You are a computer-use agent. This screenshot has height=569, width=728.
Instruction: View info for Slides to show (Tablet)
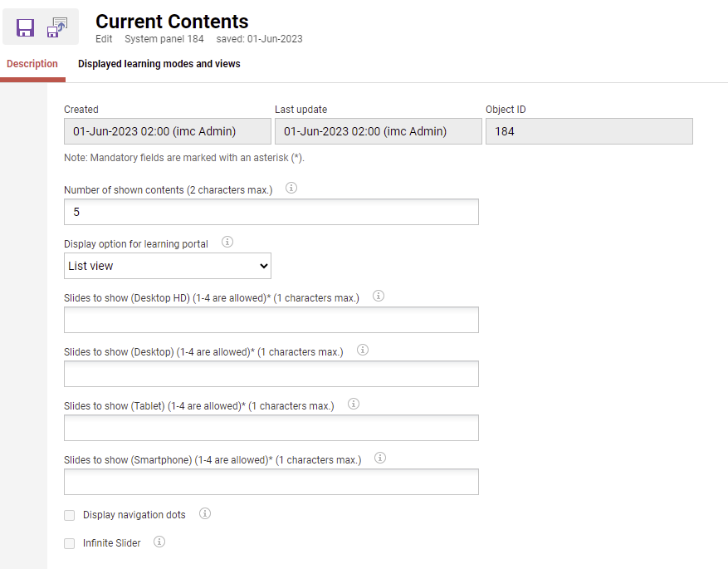point(353,405)
